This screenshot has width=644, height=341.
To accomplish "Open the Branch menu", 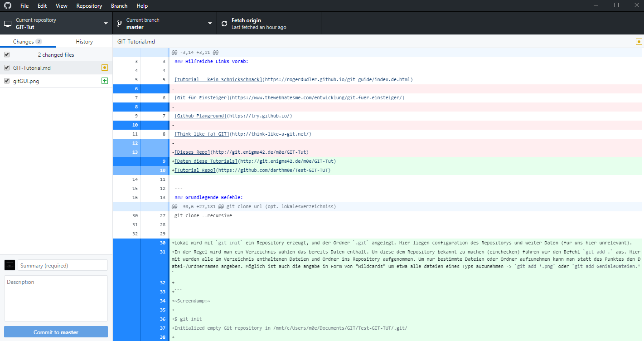I will pyautogui.click(x=119, y=6).
